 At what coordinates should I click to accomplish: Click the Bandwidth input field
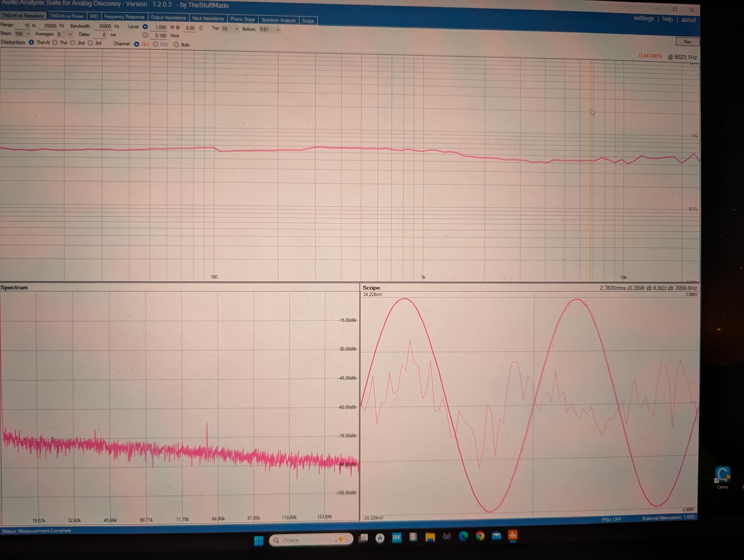(102, 26)
